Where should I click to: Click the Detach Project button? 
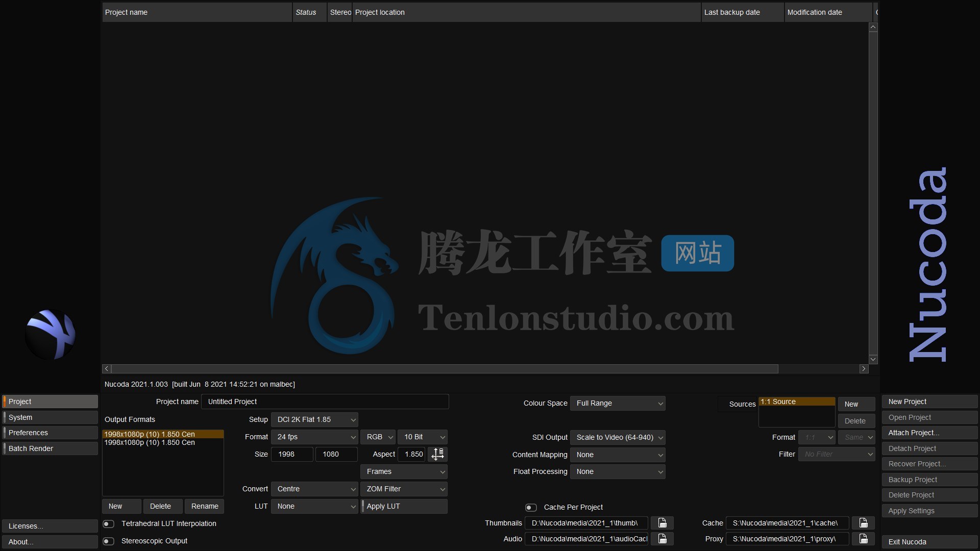coord(930,448)
